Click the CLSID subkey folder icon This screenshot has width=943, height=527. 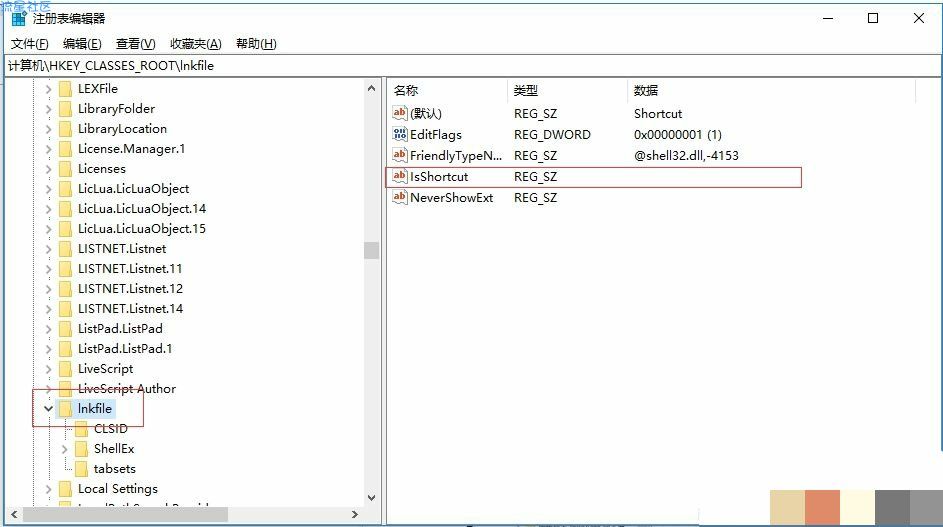(82, 429)
